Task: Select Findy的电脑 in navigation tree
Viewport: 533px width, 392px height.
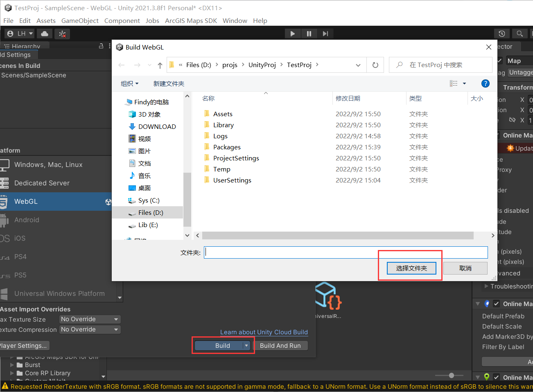Action: [151, 102]
